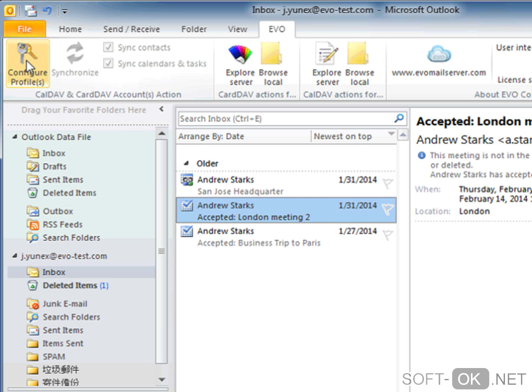Collapse the Older message group

pos(186,163)
